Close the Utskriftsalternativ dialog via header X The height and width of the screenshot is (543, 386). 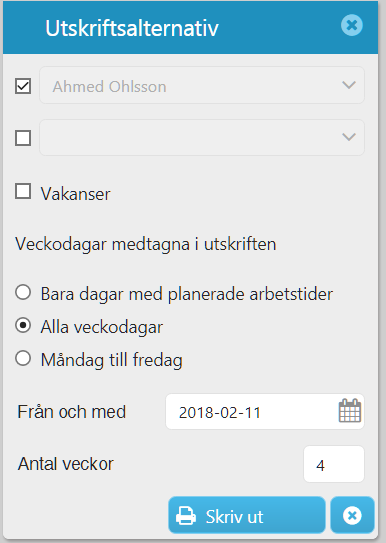tap(352, 25)
